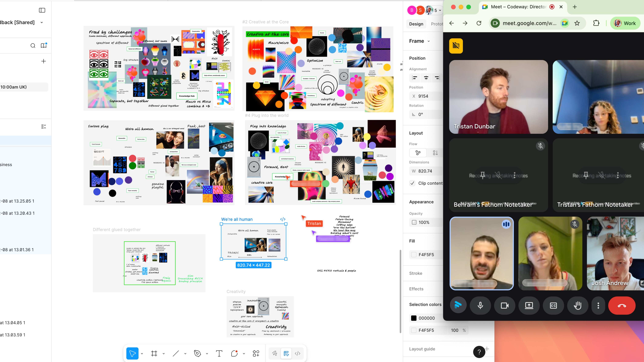
Task: Open the Actions components tool
Action: [x=256, y=353]
